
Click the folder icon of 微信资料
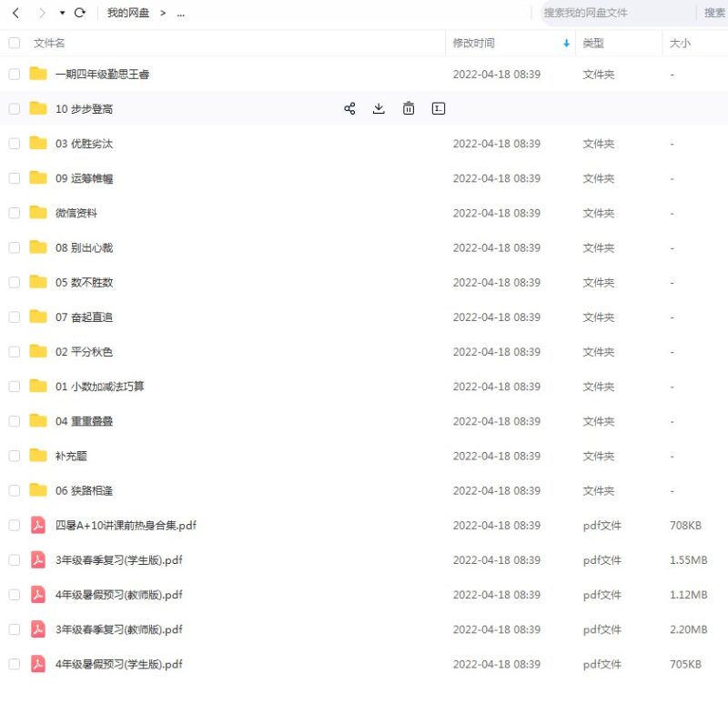coord(36,213)
